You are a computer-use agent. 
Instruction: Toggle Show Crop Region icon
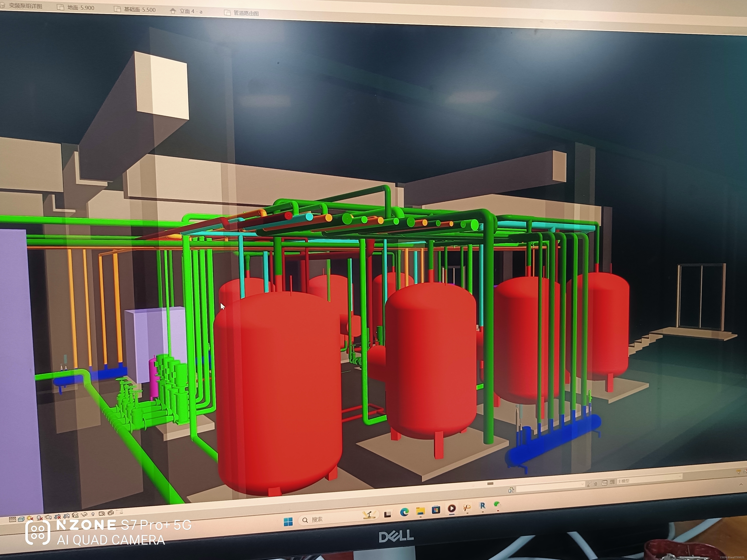tap(66, 516)
